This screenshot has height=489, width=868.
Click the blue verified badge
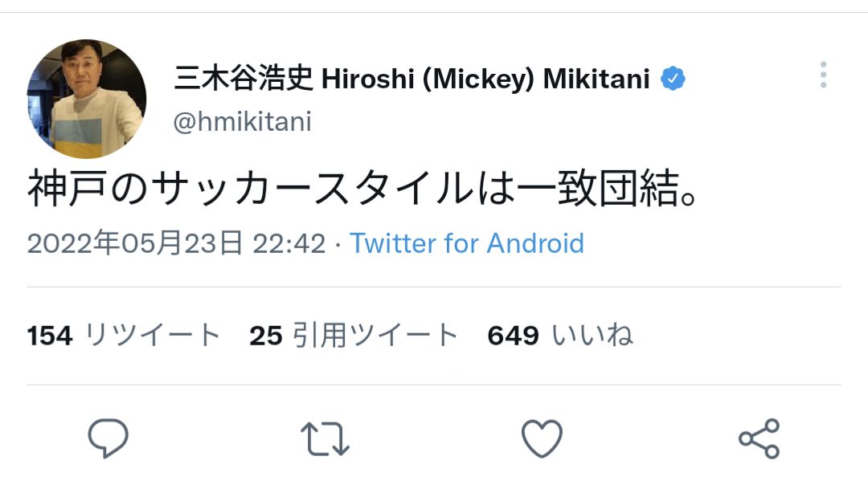(673, 79)
